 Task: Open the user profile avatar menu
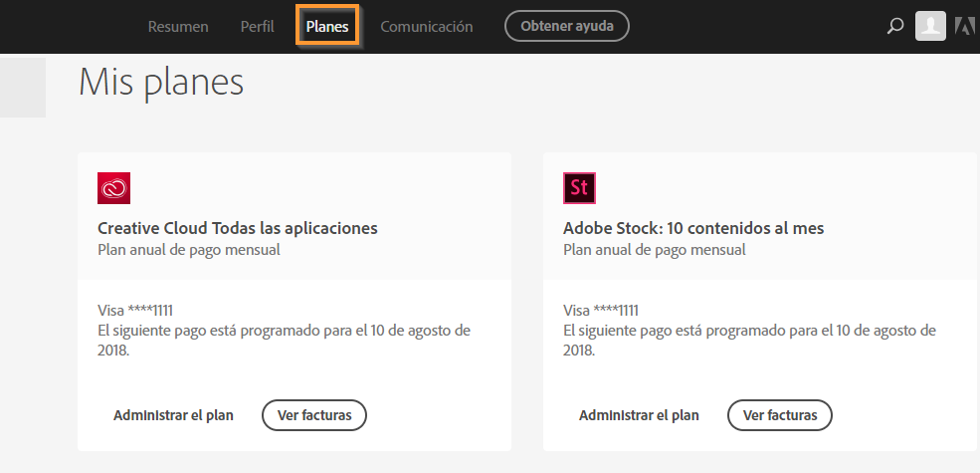pyautogui.click(x=930, y=27)
